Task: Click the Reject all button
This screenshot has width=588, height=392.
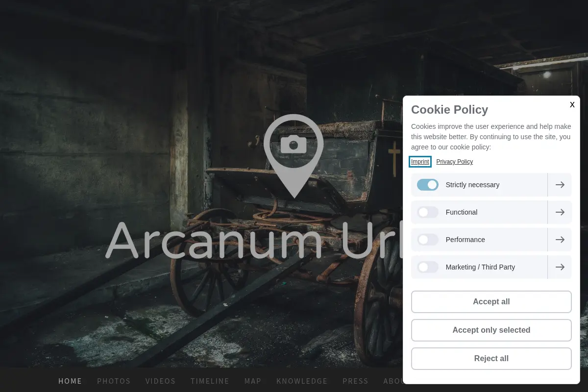Action: (491, 359)
